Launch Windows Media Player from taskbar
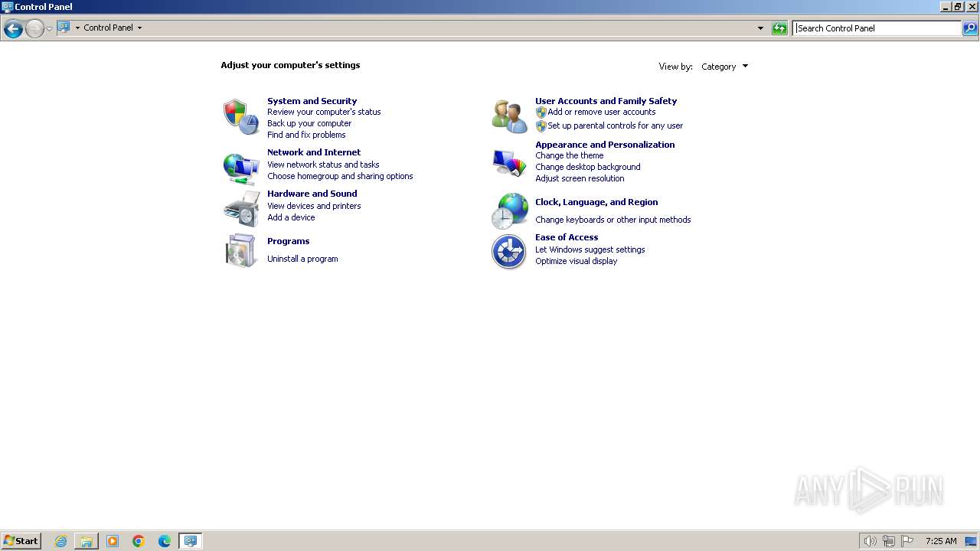Screen dimensions: 980x551 (113, 541)
